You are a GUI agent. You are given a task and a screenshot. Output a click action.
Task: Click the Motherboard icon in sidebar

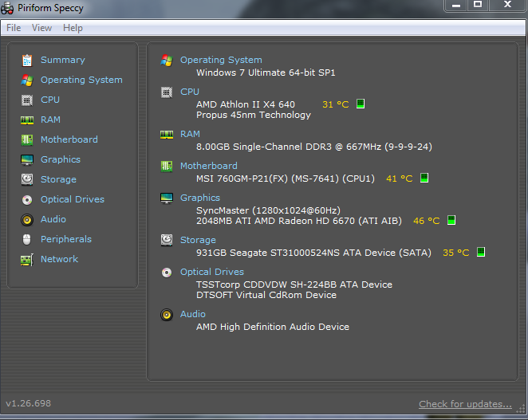27,140
